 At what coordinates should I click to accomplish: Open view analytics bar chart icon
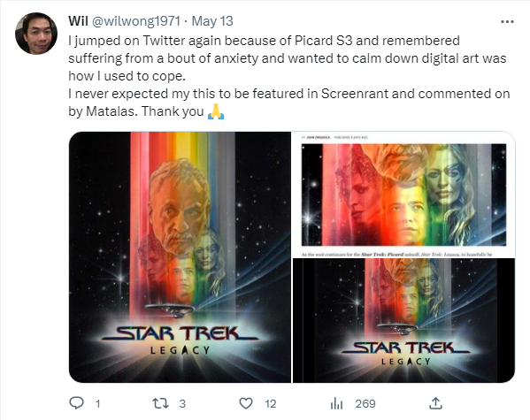[x=336, y=403]
